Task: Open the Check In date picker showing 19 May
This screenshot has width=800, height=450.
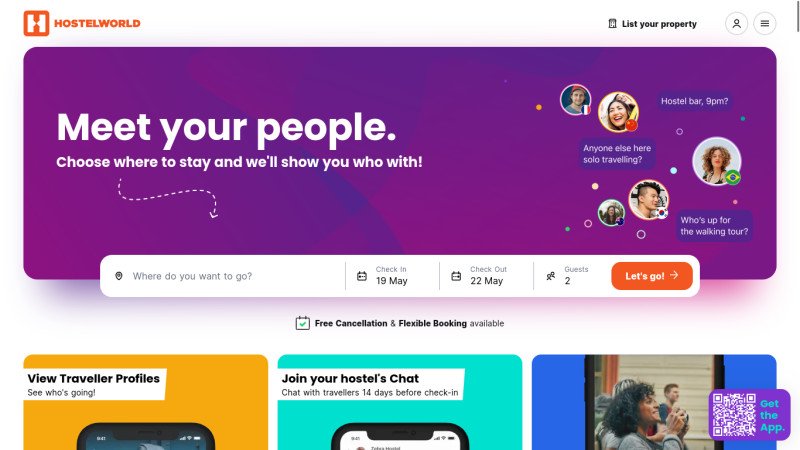Action: [392, 276]
